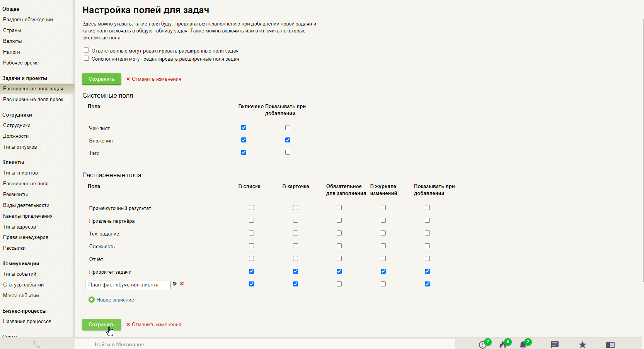The width and height of the screenshot is (644, 349).
Task: Open Реквизиты in sidebar
Action: (15, 194)
